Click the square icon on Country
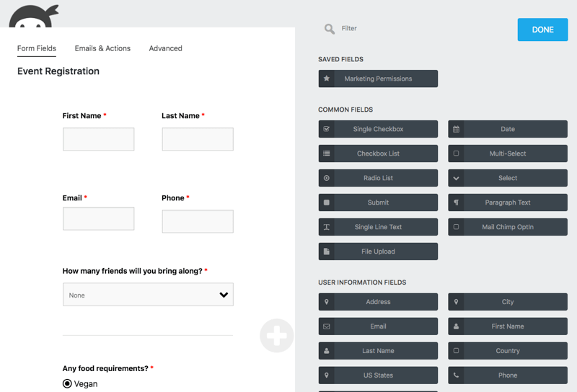 click(456, 351)
